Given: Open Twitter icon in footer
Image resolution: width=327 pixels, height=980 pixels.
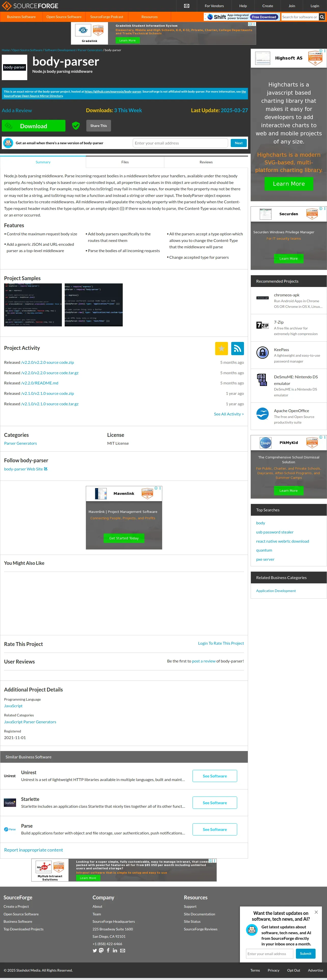Looking at the screenshot, I should click(x=95, y=950).
